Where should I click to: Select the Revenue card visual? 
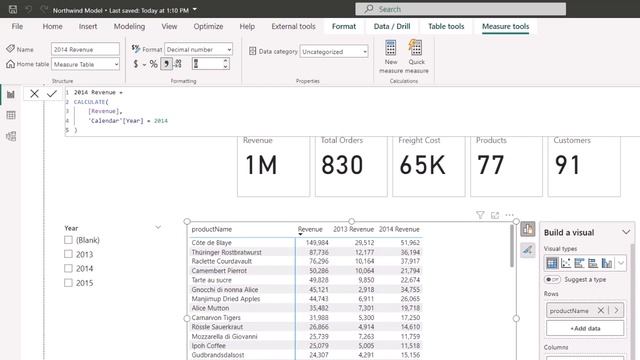click(x=273, y=166)
